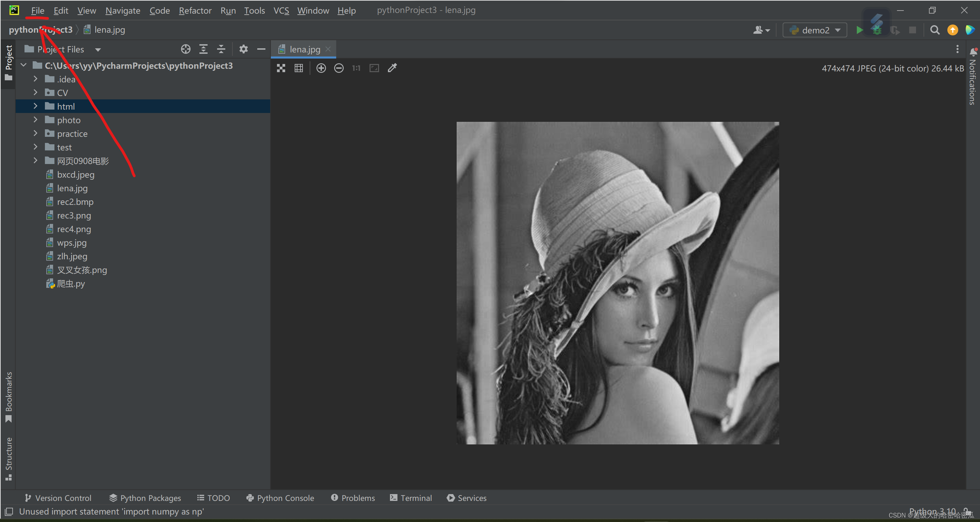Toggle the Structure tool window
The width and height of the screenshot is (980, 522).
pyautogui.click(x=9, y=459)
